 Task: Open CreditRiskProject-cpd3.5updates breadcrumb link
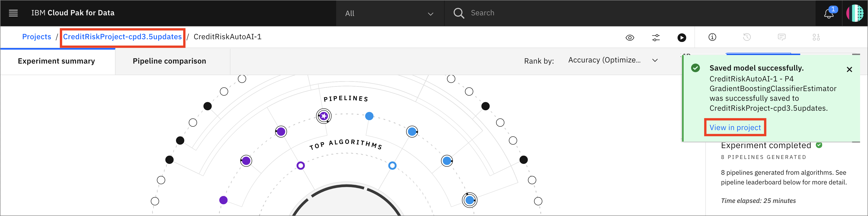pyautogui.click(x=122, y=37)
